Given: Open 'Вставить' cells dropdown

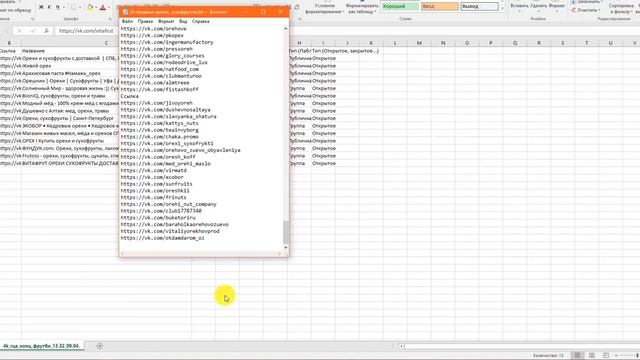Looking at the screenshot, I should 519,7.
